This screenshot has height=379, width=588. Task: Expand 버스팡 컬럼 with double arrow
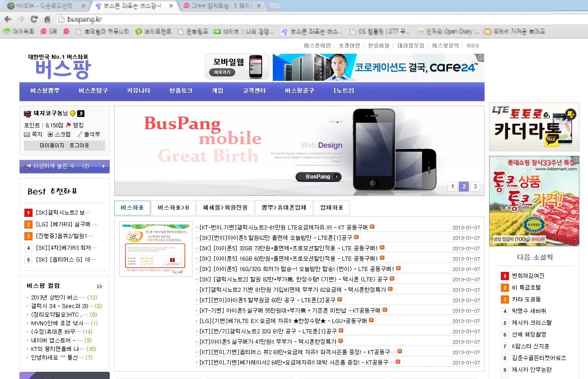[99, 286]
